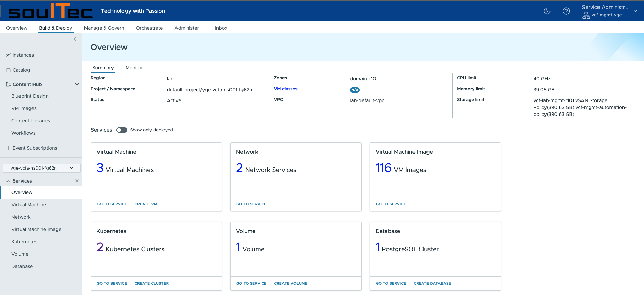Click the Instances sidebar icon
This screenshot has width=644, height=295.
point(9,55)
